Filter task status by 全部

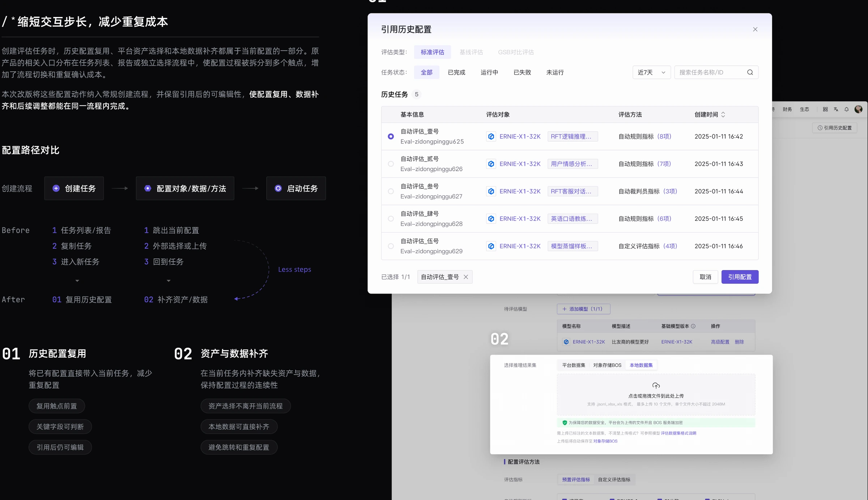coord(427,72)
